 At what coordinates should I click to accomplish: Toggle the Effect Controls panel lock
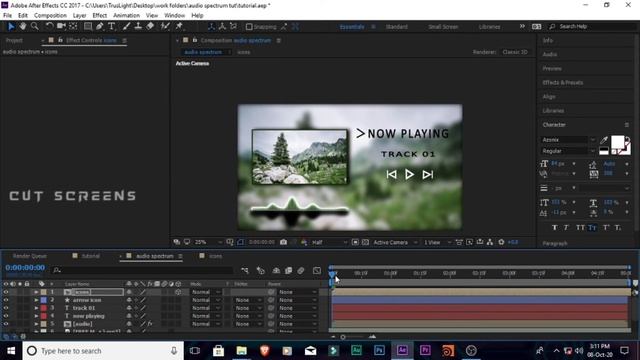(x=60, y=40)
